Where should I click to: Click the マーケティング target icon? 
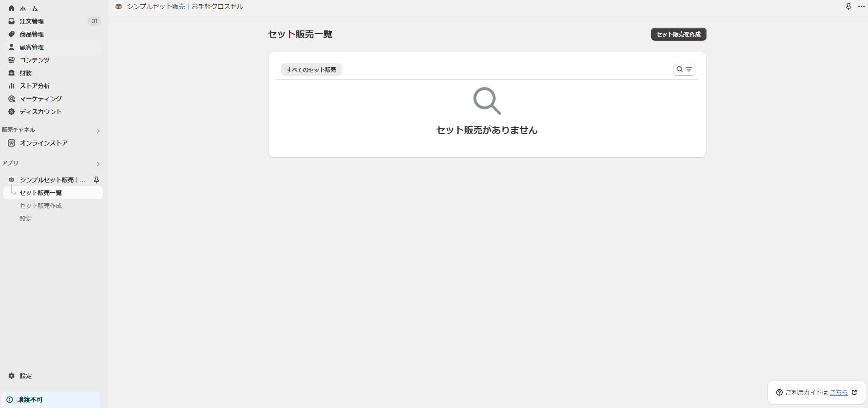pos(12,99)
